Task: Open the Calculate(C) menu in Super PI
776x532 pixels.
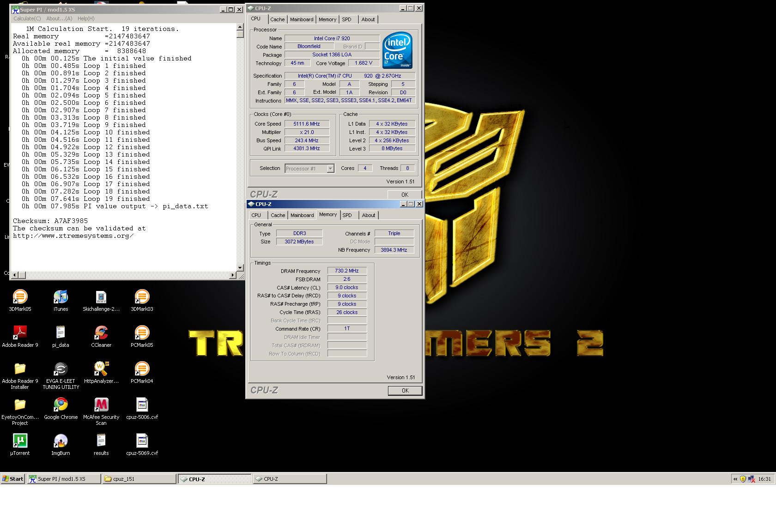Action: pos(27,18)
